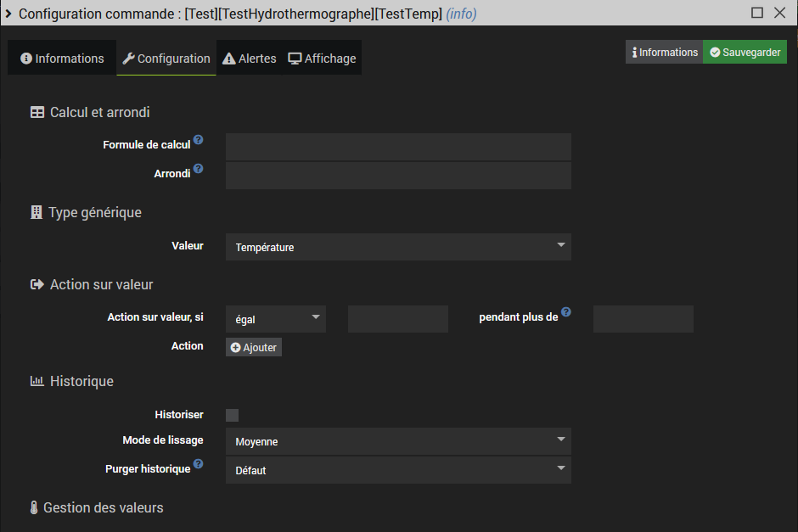The image size is (798, 532).
Task: Click help icon next to Formule de calcul
Action: (198, 140)
